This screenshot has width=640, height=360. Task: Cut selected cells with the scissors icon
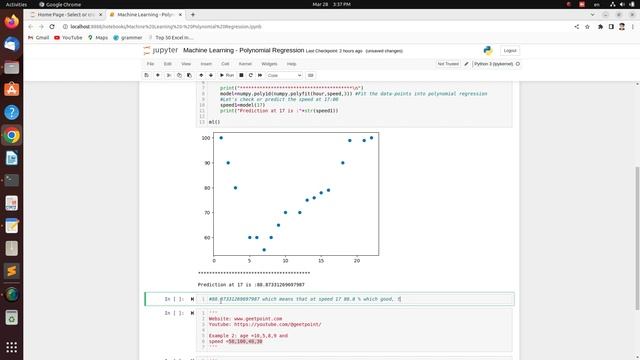(x=169, y=76)
